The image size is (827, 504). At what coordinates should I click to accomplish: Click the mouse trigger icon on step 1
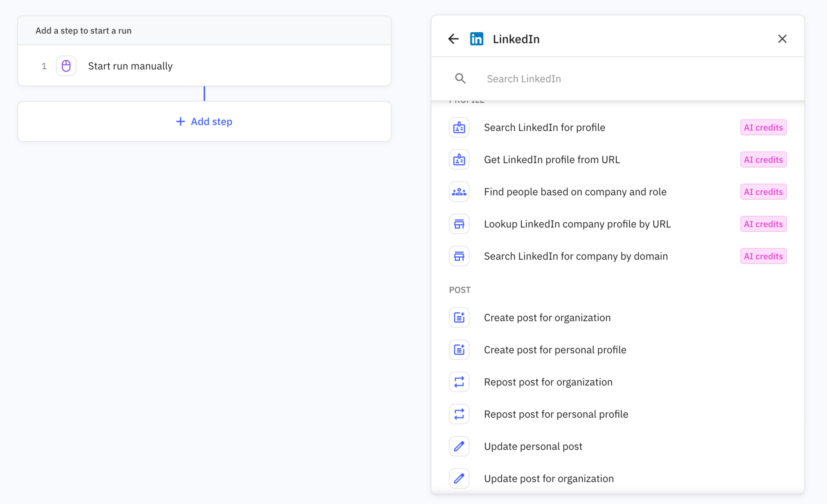[x=66, y=66]
